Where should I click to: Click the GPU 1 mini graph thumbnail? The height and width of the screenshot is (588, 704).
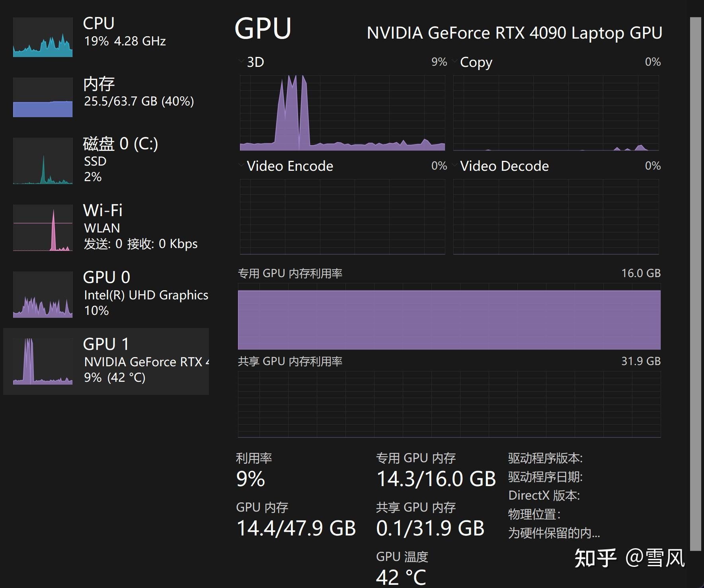pyautogui.click(x=43, y=361)
